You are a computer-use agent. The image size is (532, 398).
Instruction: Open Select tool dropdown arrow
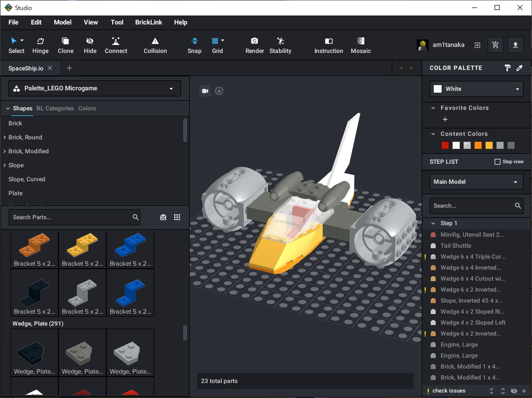[22, 40]
